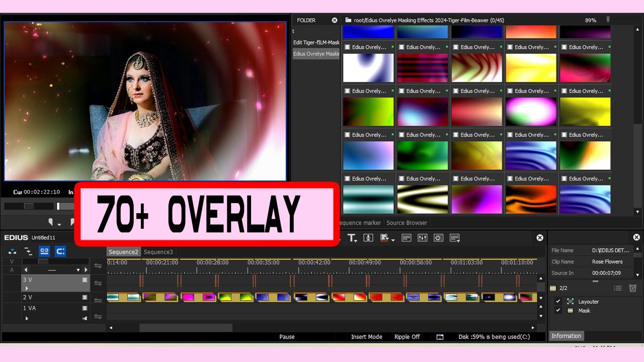Select the solid green overlay thumbnail

pyautogui.click(x=423, y=155)
